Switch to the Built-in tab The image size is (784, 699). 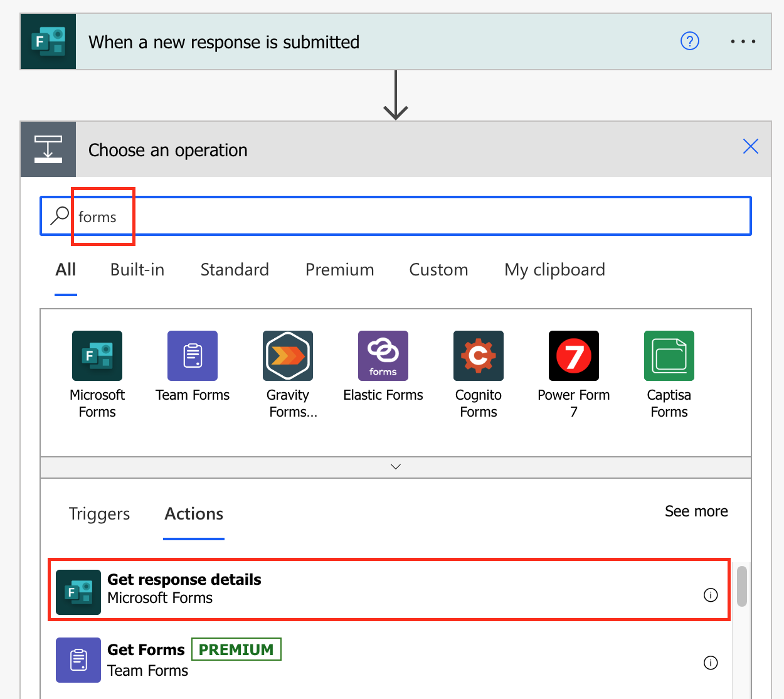tap(137, 270)
